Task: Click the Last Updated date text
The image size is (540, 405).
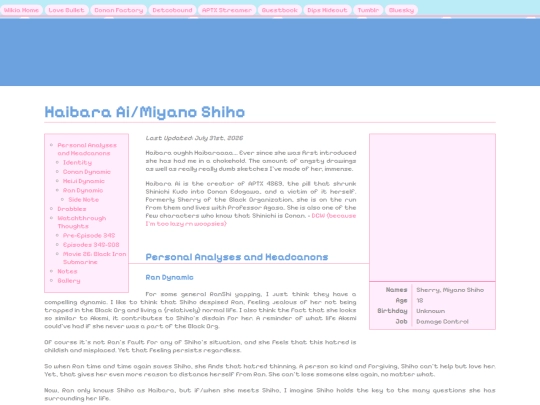Action: 194,138
